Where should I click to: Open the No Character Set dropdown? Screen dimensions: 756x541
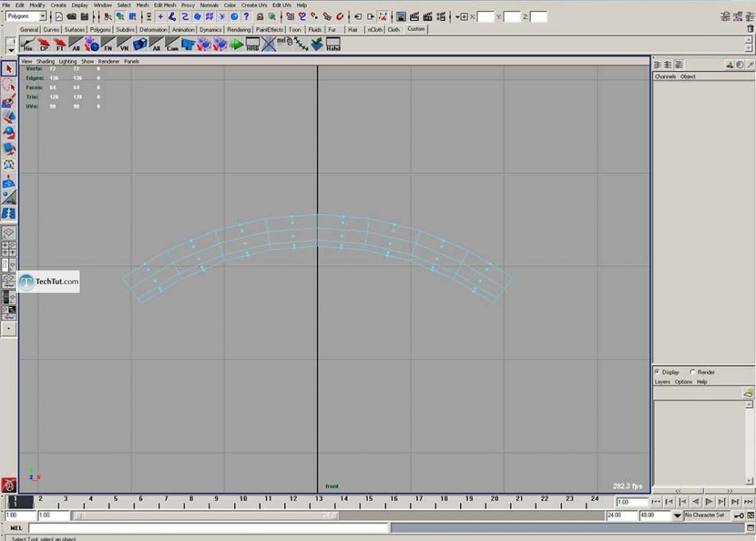[677, 516]
